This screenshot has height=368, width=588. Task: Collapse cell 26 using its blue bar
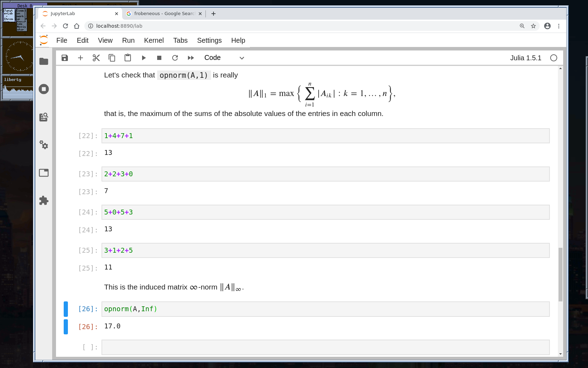[66, 309]
